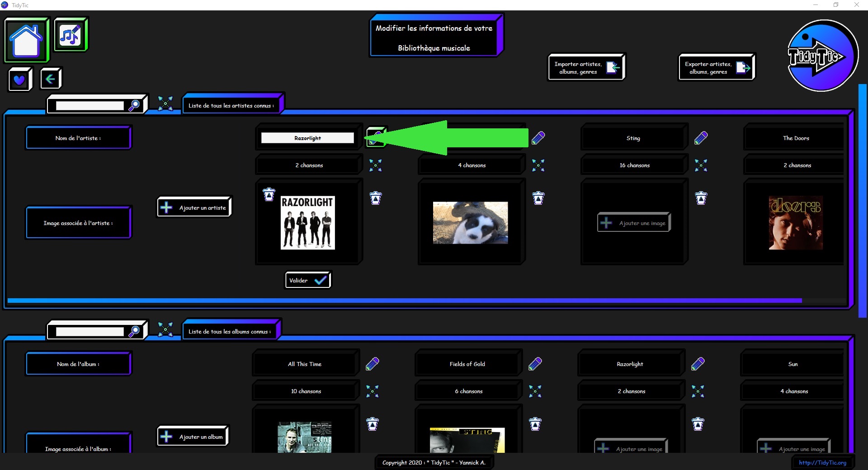The height and width of the screenshot is (470, 868).
Task: Click the expand icon beside album search
Action: [x=165, y=329]
